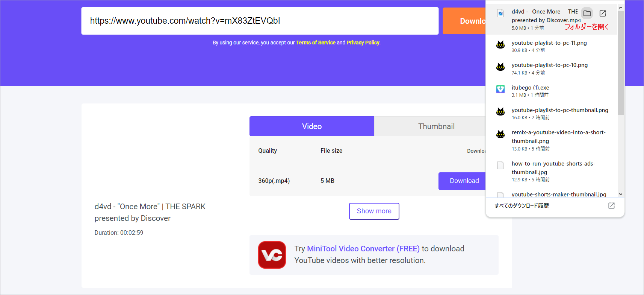Open すべてのダウンロード履歴 link
This screenshot has height=295, width=644.
click(522, 205)
